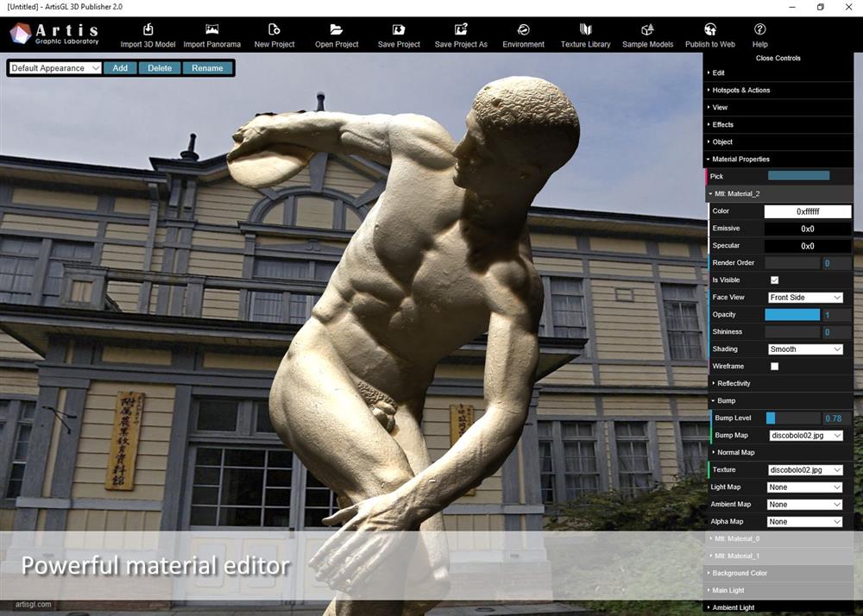Expand the Normal Map subsection
The width and height of the screenshot is (863, 616).
click(x=782, y=453)
